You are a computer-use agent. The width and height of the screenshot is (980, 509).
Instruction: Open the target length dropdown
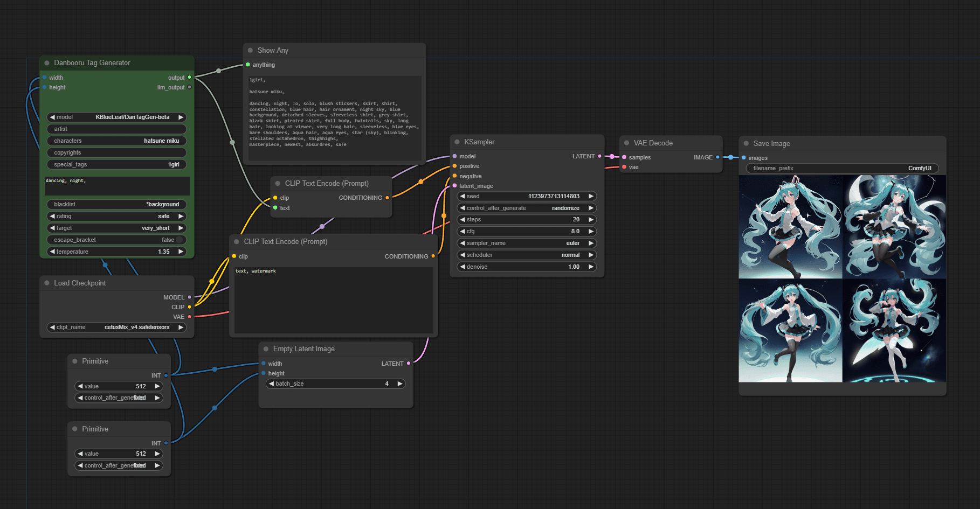[x=116, y=228]
